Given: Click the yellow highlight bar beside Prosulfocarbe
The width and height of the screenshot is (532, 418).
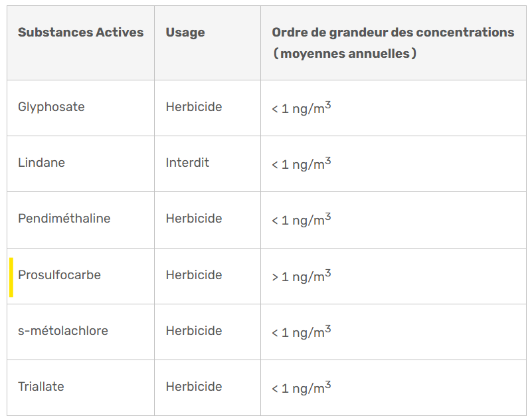Looking at the screenshot, I should tap(11, 277).
